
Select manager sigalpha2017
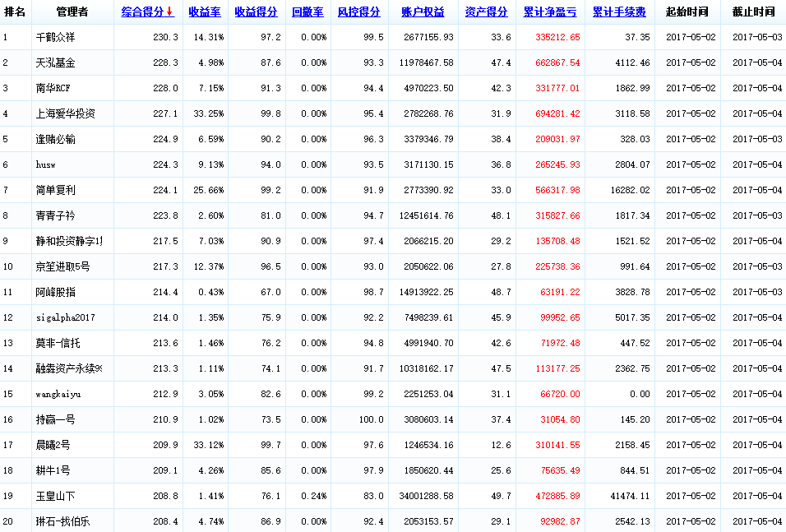point(65,318)
